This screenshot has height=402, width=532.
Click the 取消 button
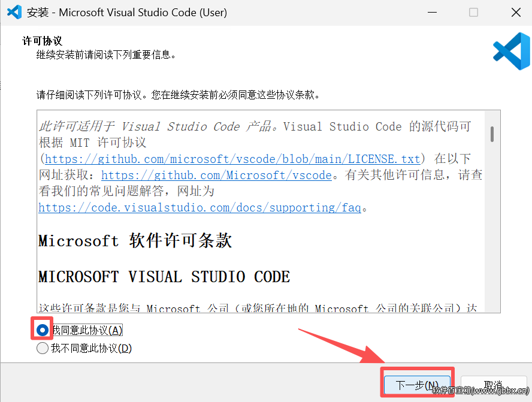tap(493, 385)
